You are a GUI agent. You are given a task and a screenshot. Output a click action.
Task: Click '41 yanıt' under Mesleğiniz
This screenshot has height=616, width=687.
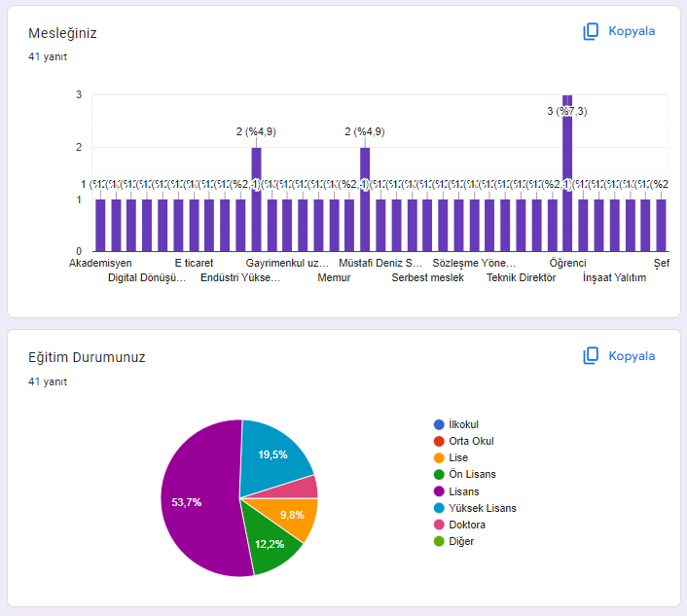tap(48, 56)
